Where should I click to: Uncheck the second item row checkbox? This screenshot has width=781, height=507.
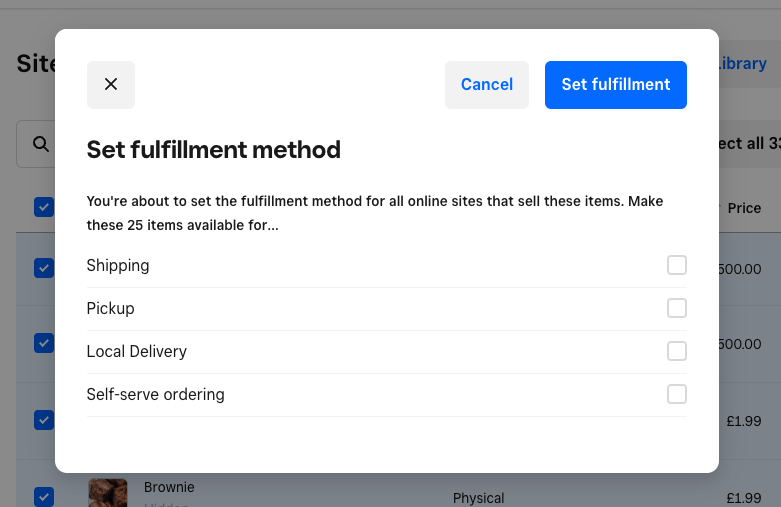pos(44,343)
